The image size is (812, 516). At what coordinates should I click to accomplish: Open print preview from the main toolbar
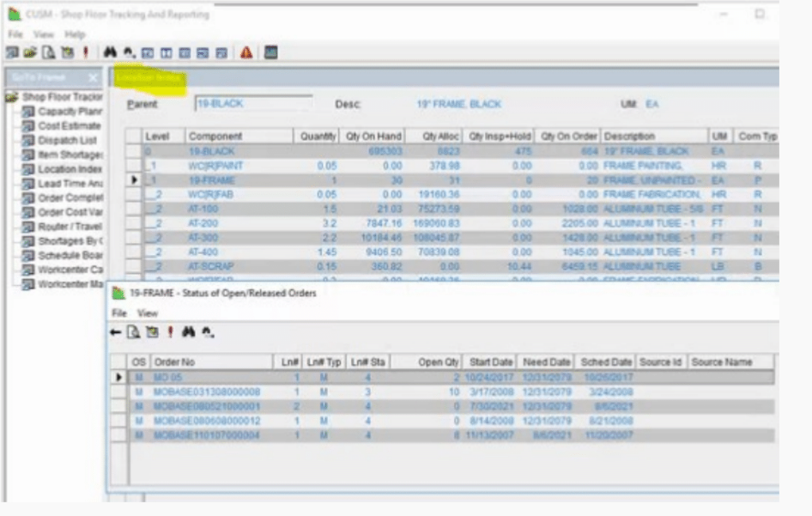[x=49, y=52]
